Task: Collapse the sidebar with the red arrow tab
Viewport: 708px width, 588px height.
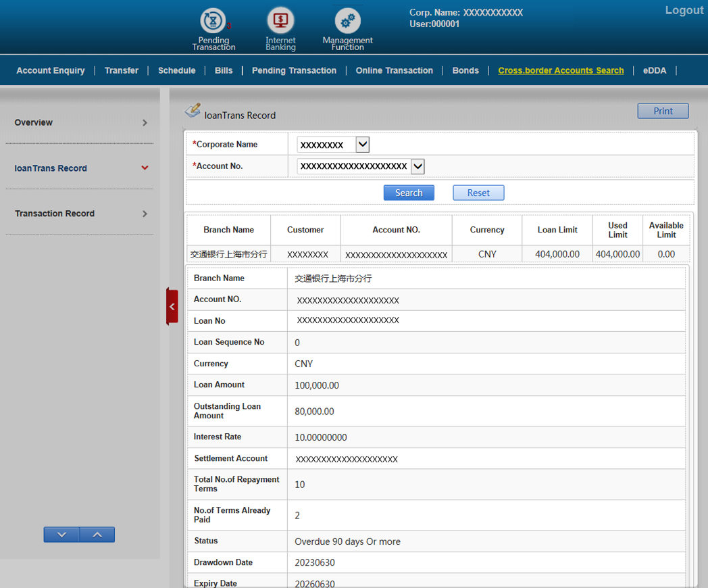Action: click(x=172, y=307)
